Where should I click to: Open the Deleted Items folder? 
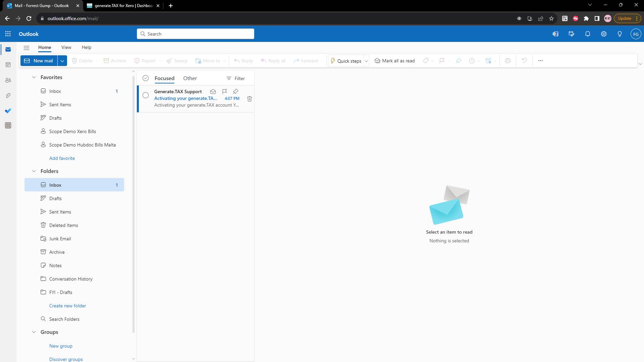74,225
